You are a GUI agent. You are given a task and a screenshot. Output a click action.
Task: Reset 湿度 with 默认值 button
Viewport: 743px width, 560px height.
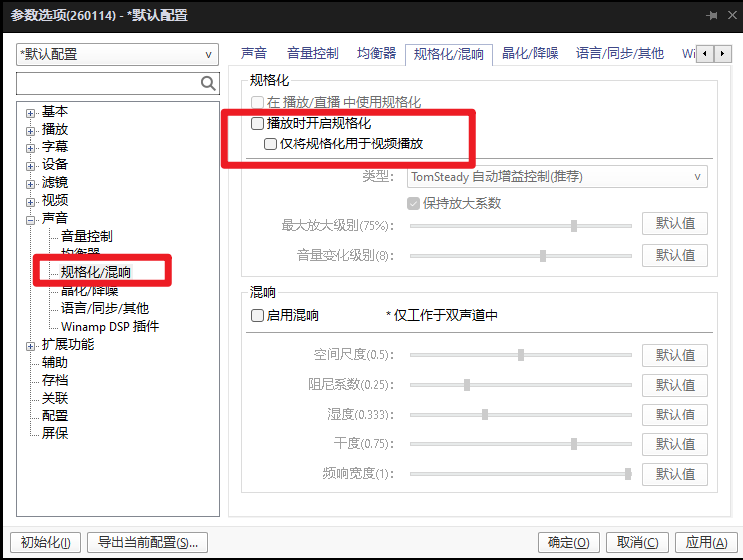pos(675,415)
